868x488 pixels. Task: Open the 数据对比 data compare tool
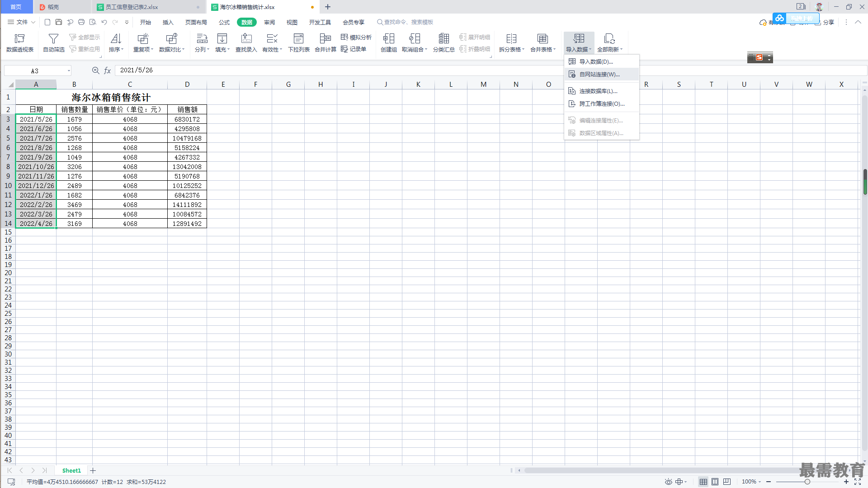tap(171, 43)
